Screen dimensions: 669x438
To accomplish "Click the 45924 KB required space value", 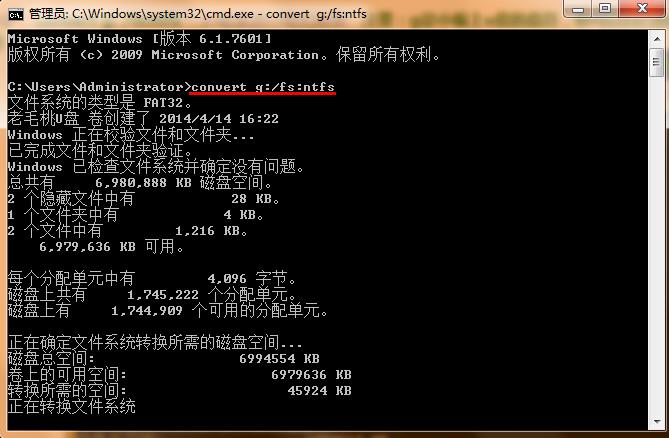I will 319,391.
